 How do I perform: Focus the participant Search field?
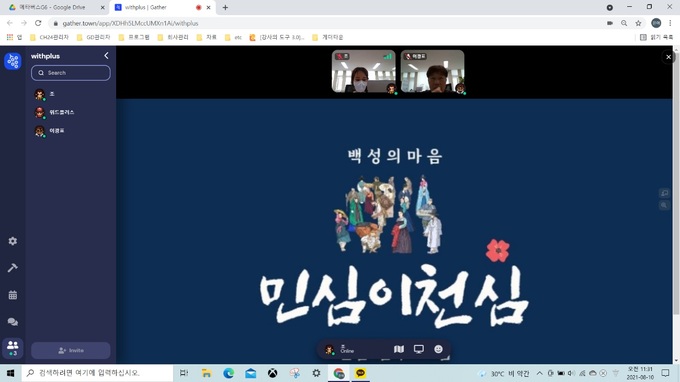pyautogui.click(x=71, y=73)
